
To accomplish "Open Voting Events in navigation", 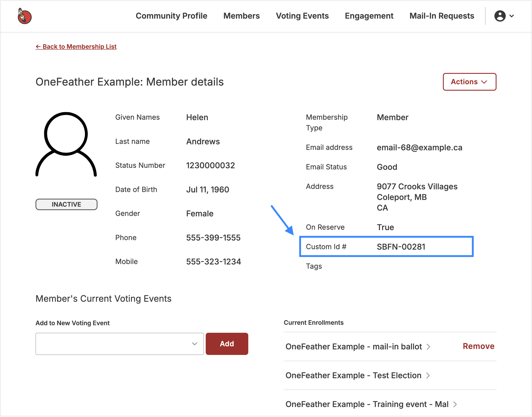I will click(302, 16).
